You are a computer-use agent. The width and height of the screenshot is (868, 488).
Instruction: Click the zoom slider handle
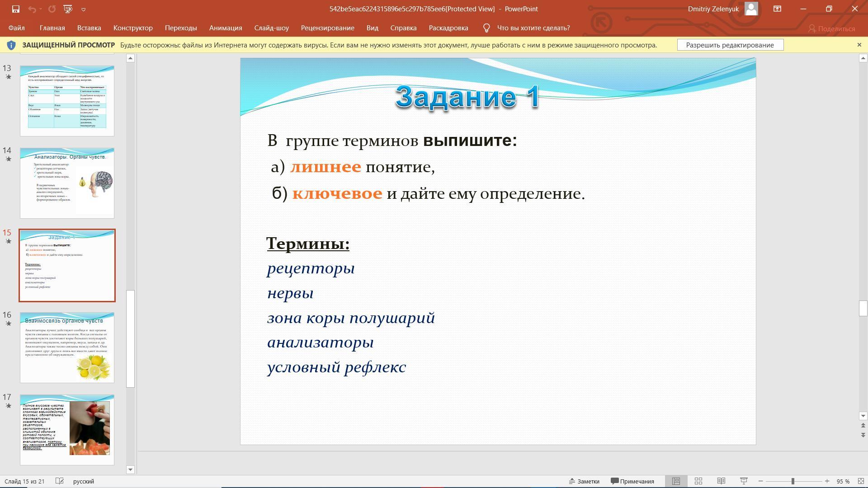793,481
